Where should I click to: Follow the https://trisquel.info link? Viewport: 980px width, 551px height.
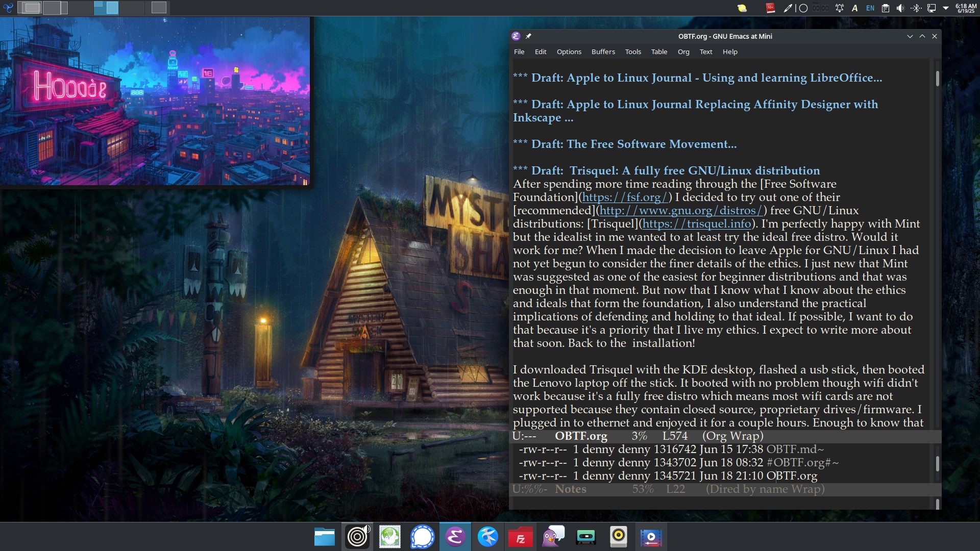(696, 223)
